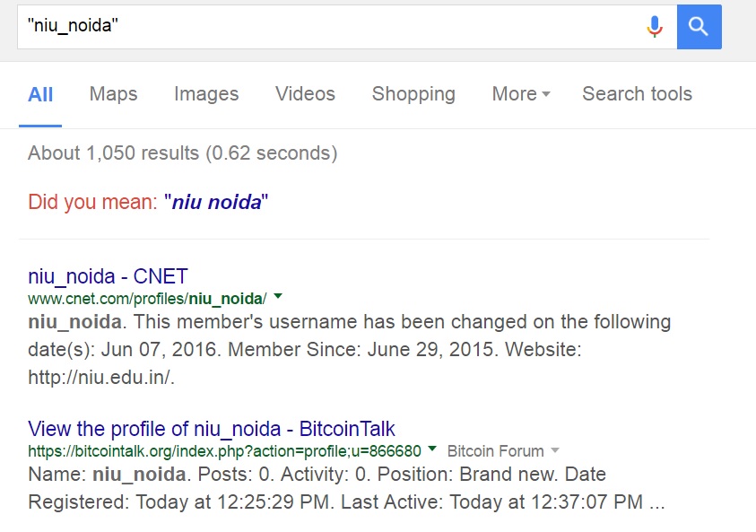This screenshot has width=756, height=532.
Task: Open the niu_noida - CNET result title
Action: (108, 277)
